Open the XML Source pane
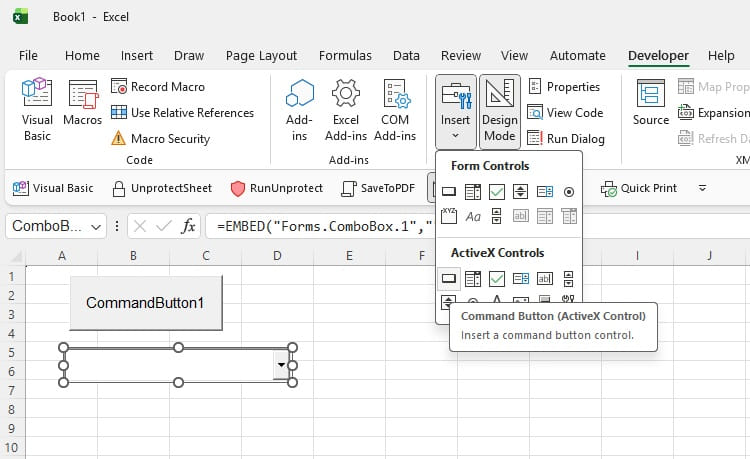Viewport: 750px width, 459px height. (x=651, y=103)
